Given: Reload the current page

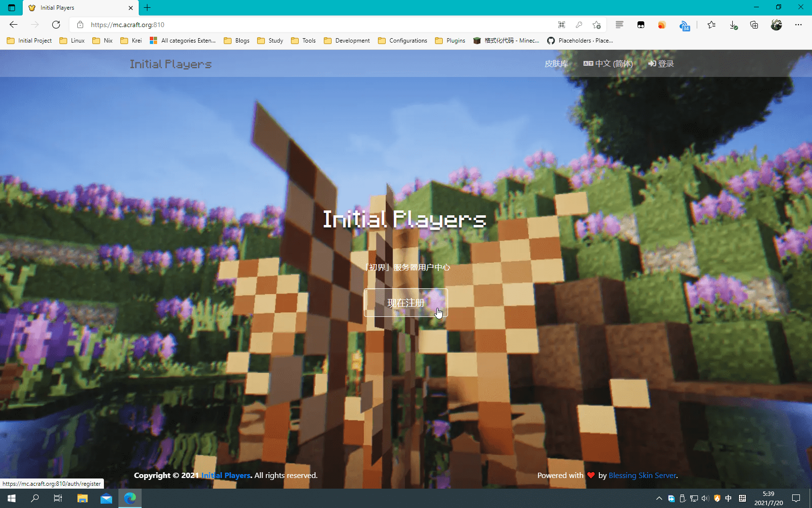Looking at the screenshot, I should pyautogui.click(x=56, y=25).
